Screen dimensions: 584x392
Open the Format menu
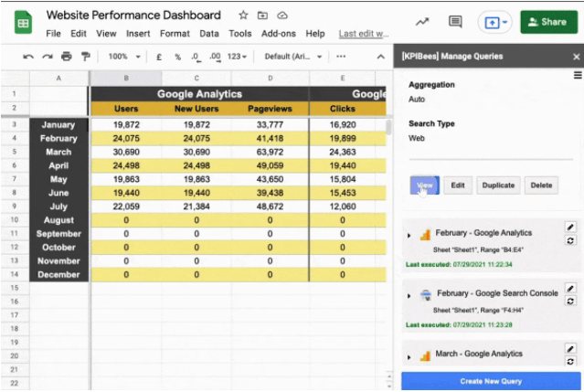coord(175,34)
